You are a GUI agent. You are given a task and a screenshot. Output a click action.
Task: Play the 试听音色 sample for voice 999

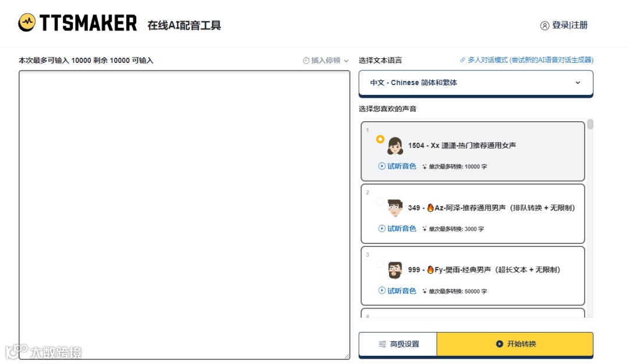pyautogui.click(x=397, y=291)
